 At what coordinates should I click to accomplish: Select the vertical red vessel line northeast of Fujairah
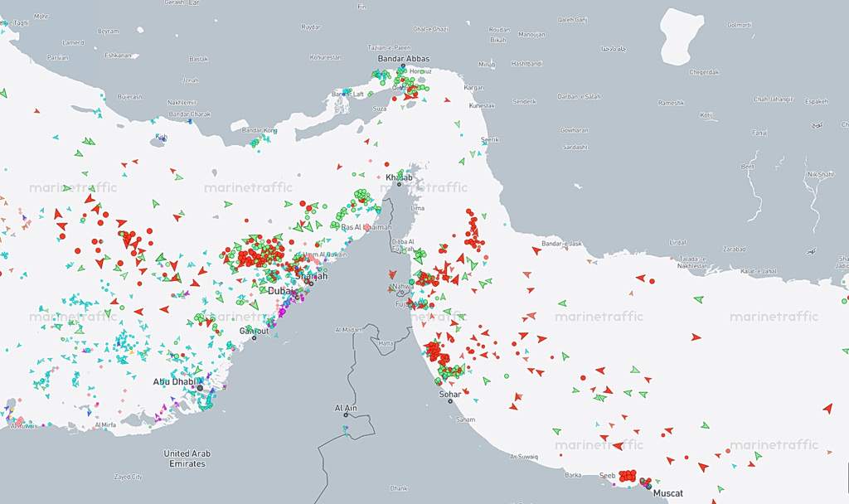[x=473, y=230]
